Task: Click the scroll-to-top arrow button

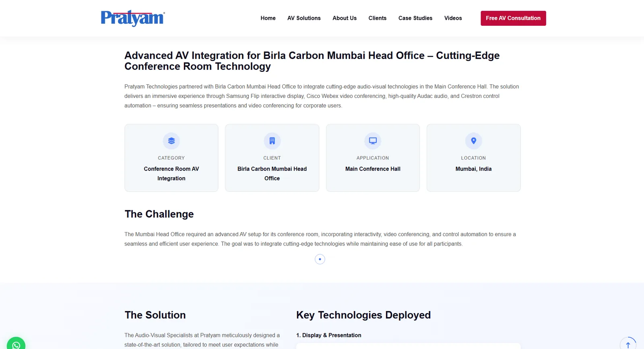Action: click(x=628, y=344)
